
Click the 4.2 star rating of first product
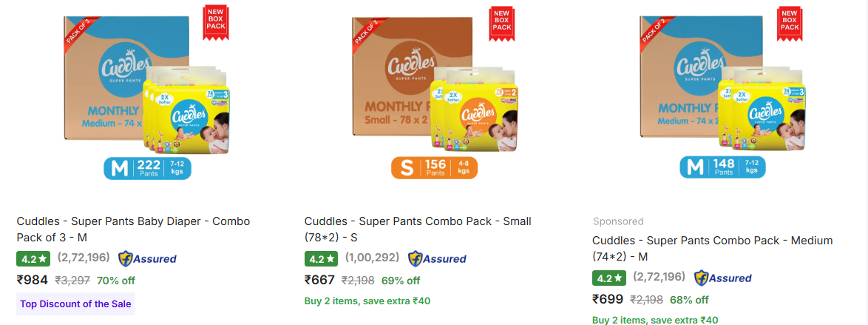click(33, 259)
